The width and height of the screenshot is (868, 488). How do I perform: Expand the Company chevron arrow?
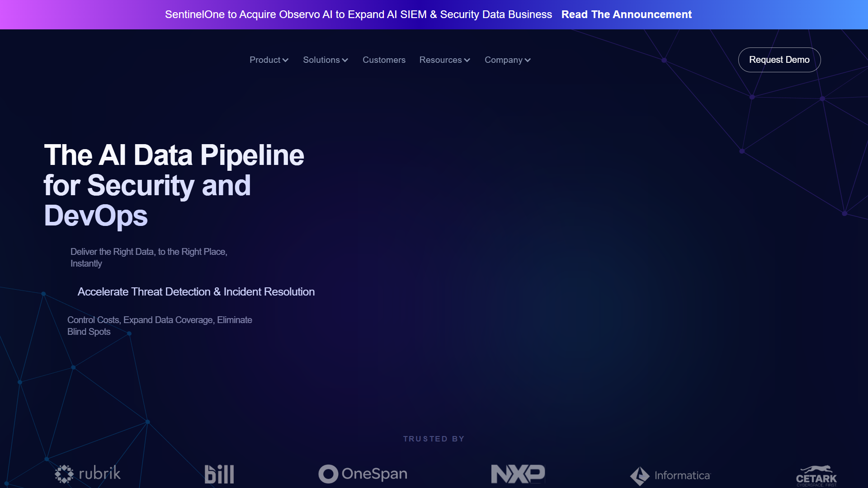click(x=528, y=60)
